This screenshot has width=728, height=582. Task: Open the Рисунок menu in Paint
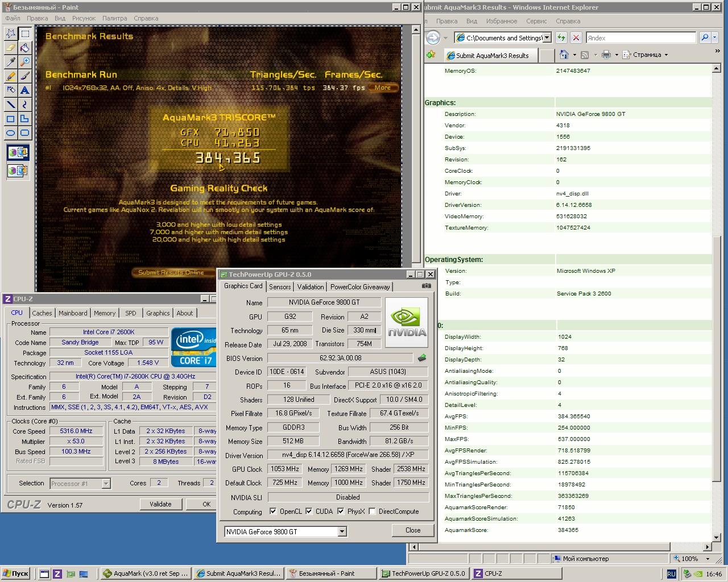(x=84, y=18)
